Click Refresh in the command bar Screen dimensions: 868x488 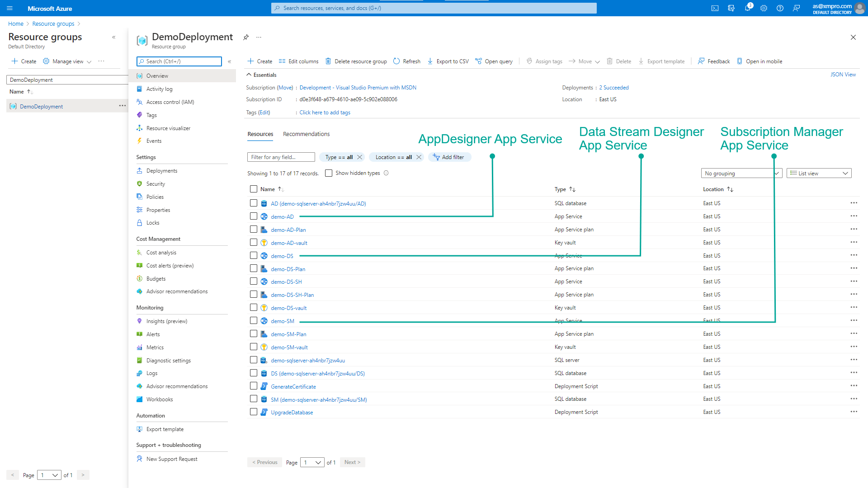click(x=407, y=61)
